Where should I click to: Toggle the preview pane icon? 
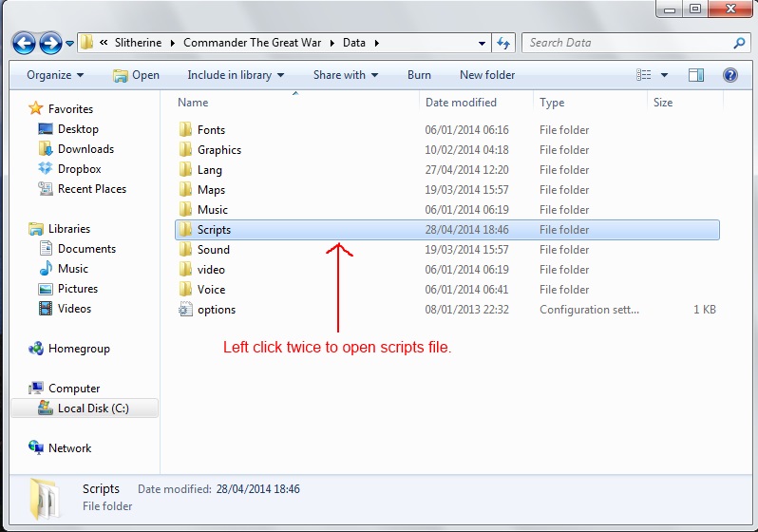click(x=695, y=75)
